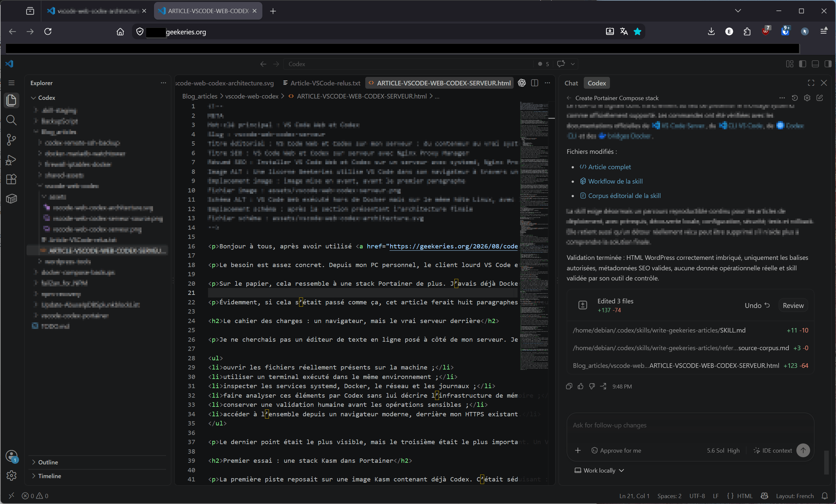836x504 pixels.
Task: Click Ln 21, Col 1 status entry
Action: (x=634, y=496)
